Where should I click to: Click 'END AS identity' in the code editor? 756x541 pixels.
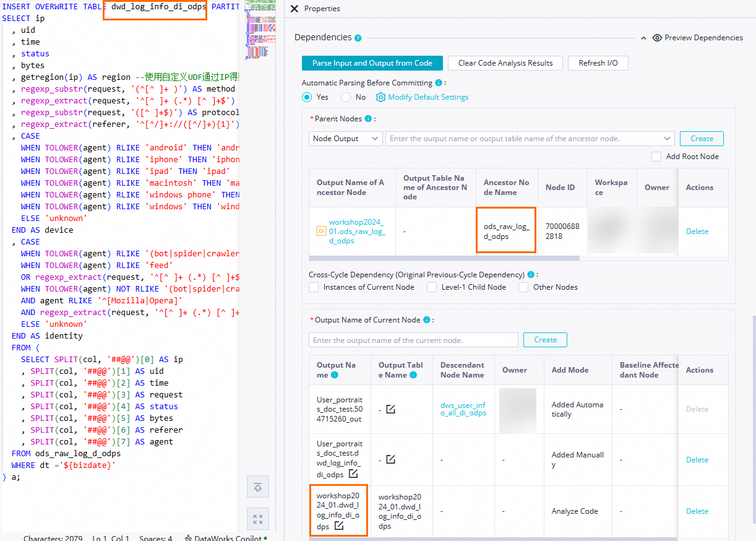click(x=47, y=336)
